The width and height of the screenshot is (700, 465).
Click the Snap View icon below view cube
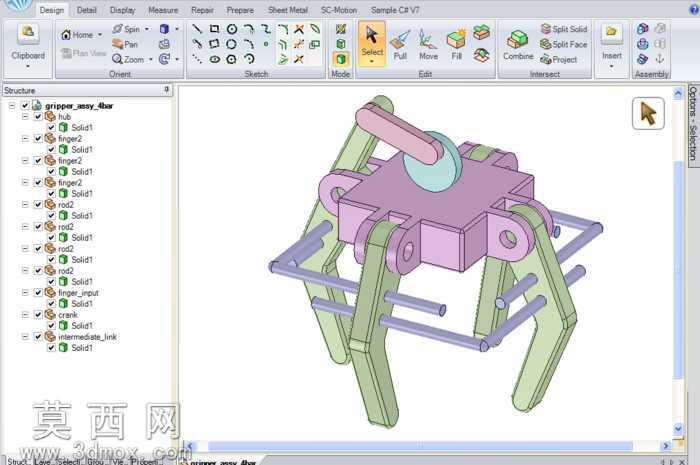(164, 44)
